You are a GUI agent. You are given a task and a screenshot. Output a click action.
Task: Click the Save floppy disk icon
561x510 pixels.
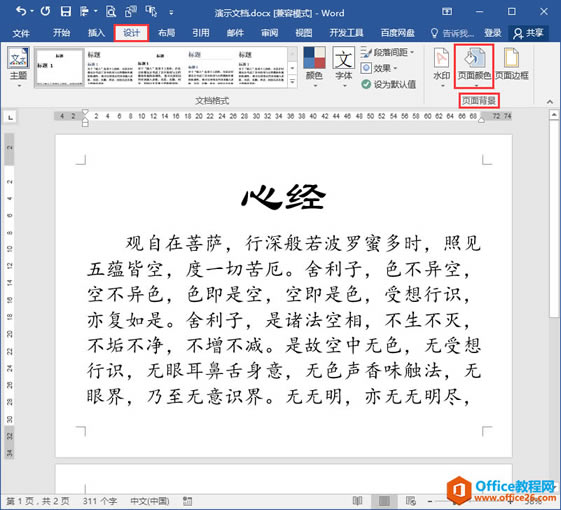(x=65, y=11)
